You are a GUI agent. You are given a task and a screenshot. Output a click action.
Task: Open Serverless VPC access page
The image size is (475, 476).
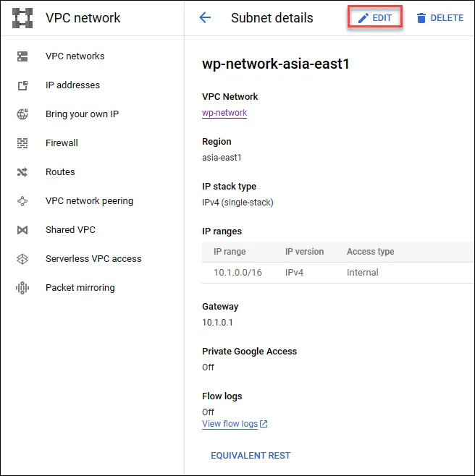[93, 259]
